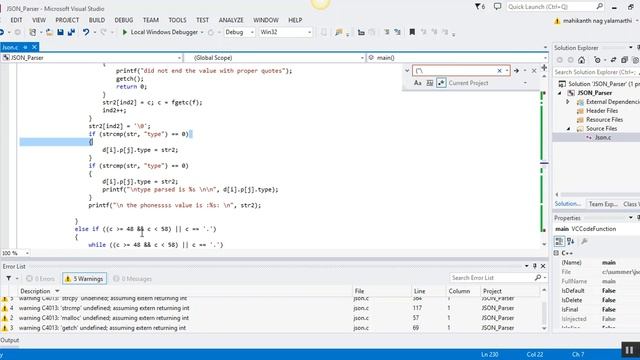Click the uncomment lines icon
Screen dimensions: 640x360
pyautogui.click(x=397, y=32)
